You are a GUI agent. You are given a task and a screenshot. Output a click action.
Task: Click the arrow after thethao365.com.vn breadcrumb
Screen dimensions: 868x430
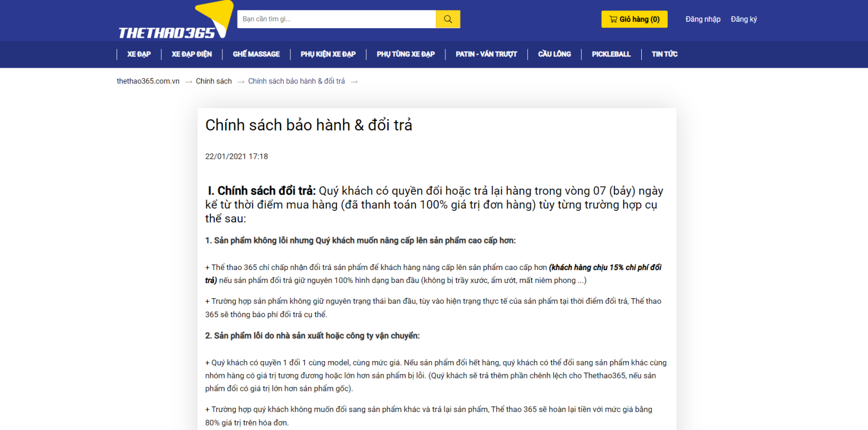pyautogui.click(x=189, y=82)
